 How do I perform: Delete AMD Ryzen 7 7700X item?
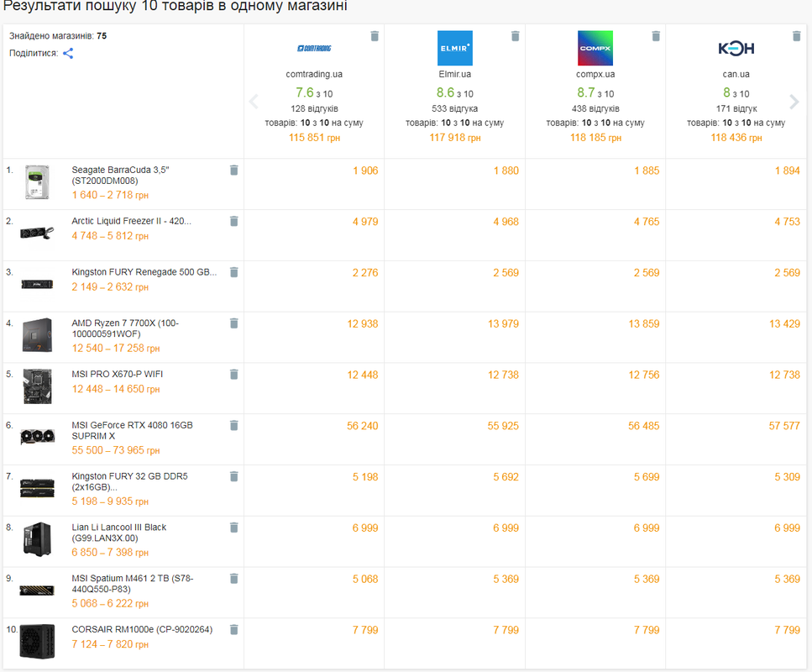[x=234, y=323]
